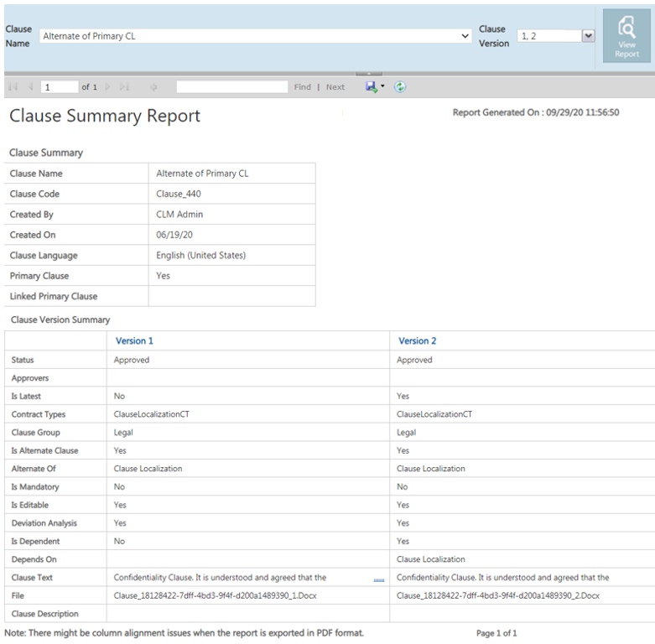This screenshot has height=644, width=655.
Task: Click the back to parent report arrow
Action: pos(153,87)
